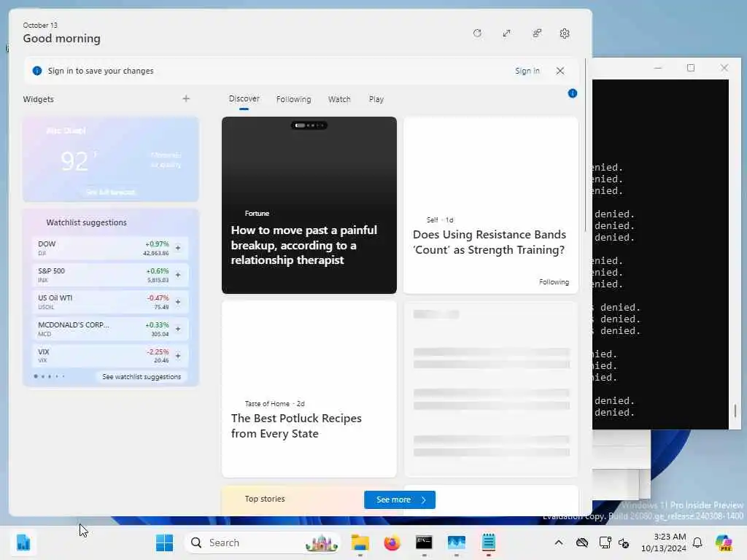Switch to Discover tab
Image resolution: width=747 pixels, height=560 pixels.
244,98
